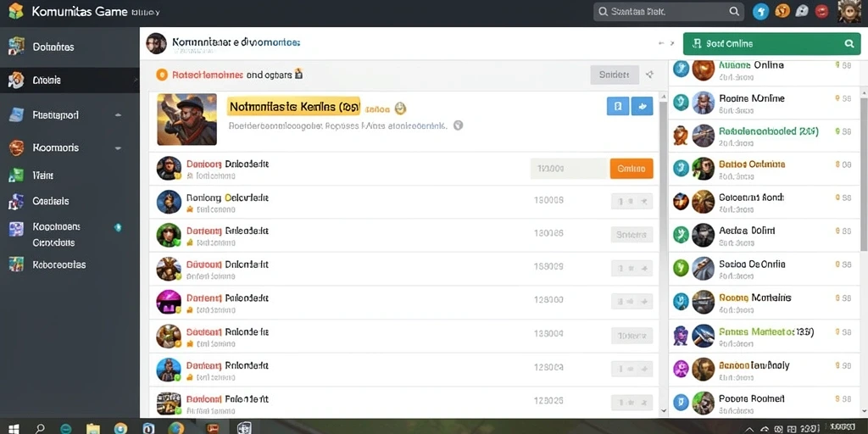This screenshot has width=868, height=434.
Task: Click the teal status icon beside Rooine NOnline
Action: coord(681,103)
